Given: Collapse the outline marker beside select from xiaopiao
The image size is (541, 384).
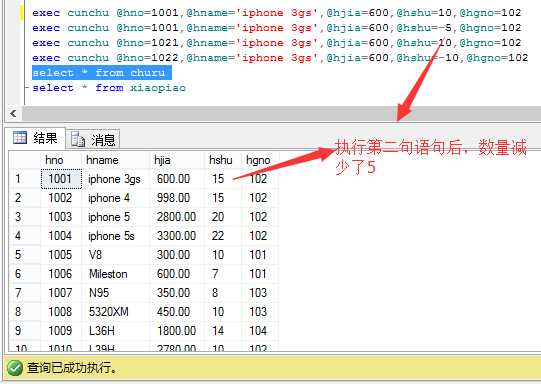Looking at the screenshot, I should click(x=27, y=88).
